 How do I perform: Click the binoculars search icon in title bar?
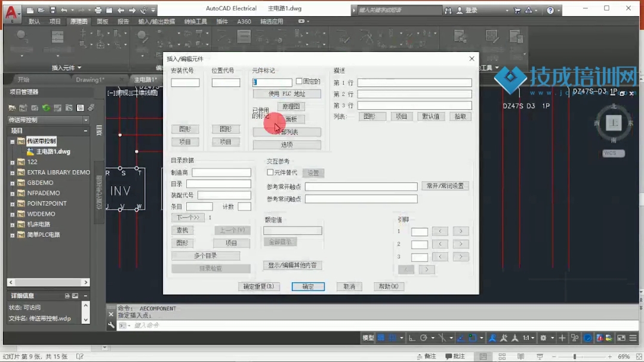pyautogui.click(x=448, y=10)
